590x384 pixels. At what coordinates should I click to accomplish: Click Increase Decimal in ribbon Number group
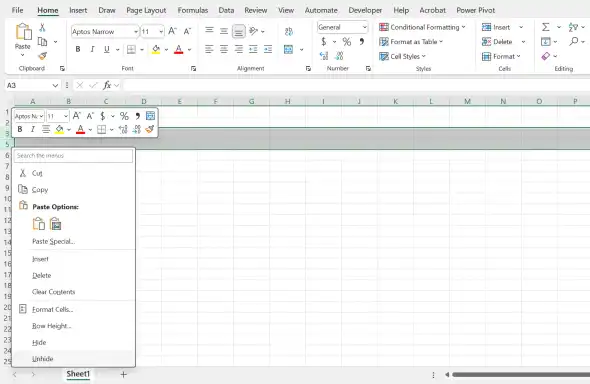coord(324,56)
